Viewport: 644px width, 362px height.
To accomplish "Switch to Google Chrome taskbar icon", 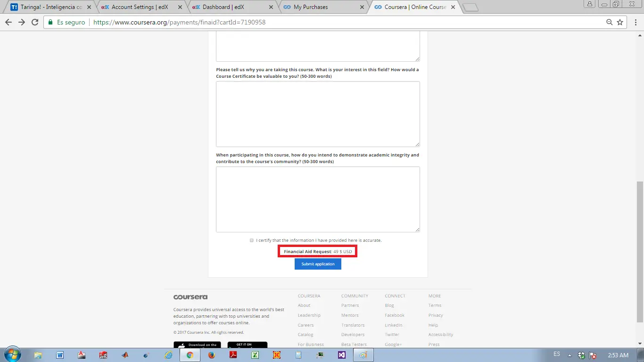I will [190, 355].
